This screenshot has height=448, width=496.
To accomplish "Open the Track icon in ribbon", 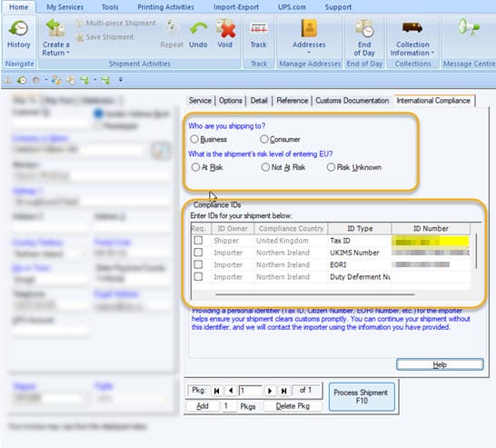I will click(259, 28).
